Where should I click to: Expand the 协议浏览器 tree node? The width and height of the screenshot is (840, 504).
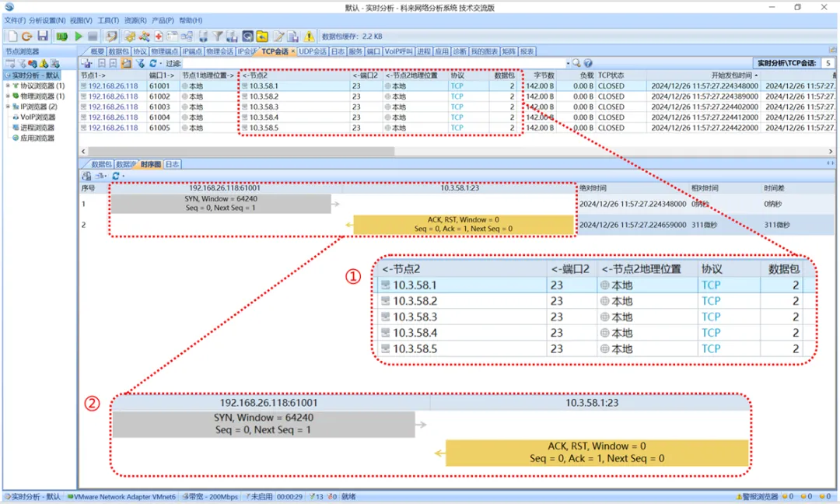click(8, 86)
